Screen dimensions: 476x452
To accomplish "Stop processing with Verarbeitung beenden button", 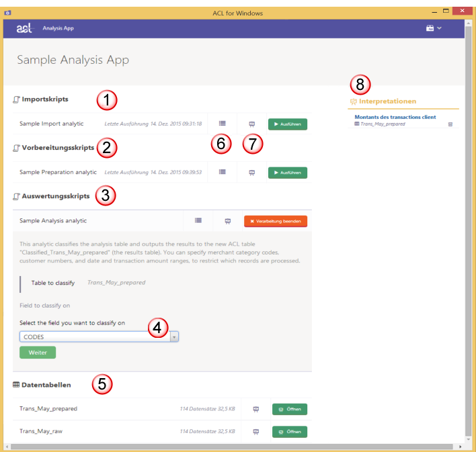I will (275, 221).
